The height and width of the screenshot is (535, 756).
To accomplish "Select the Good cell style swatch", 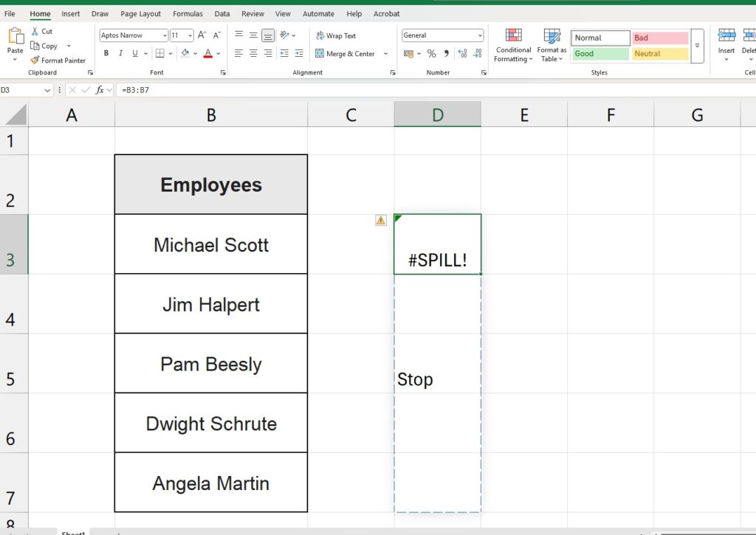I will (x=599, y=53).
